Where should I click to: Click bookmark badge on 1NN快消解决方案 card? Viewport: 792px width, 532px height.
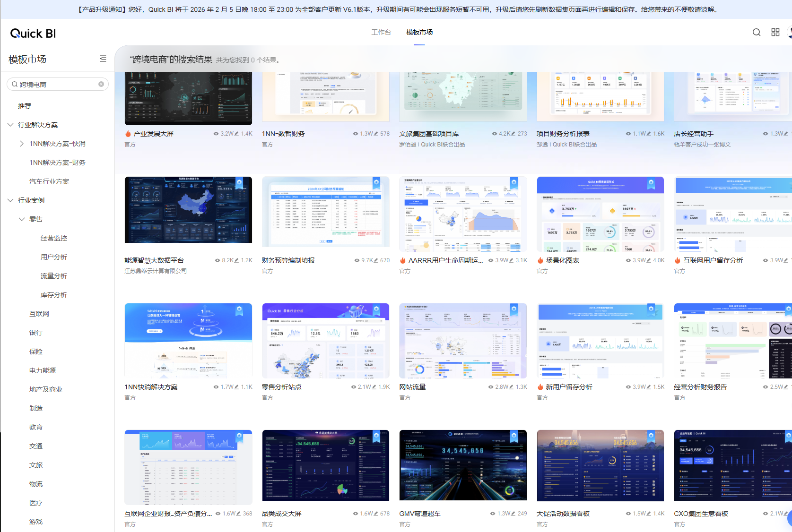[239, 309]
